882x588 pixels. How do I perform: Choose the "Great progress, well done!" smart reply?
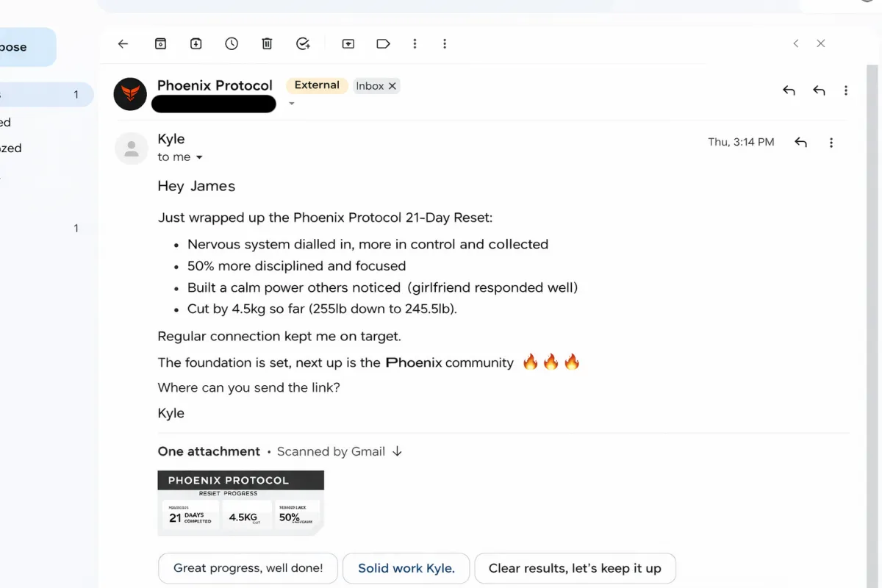click(248, 568)
